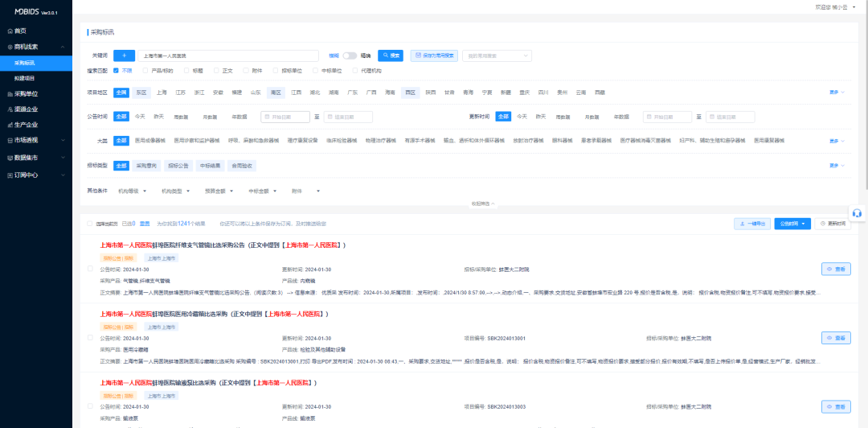Select 中标结果 in 招标类型 filter
Screen dimensions: 868x428
(210, 165)
